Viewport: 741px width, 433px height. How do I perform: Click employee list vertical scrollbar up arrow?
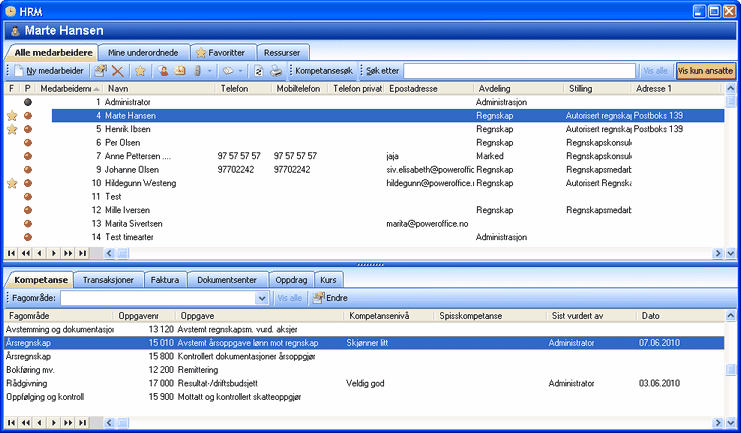[731, 88]
